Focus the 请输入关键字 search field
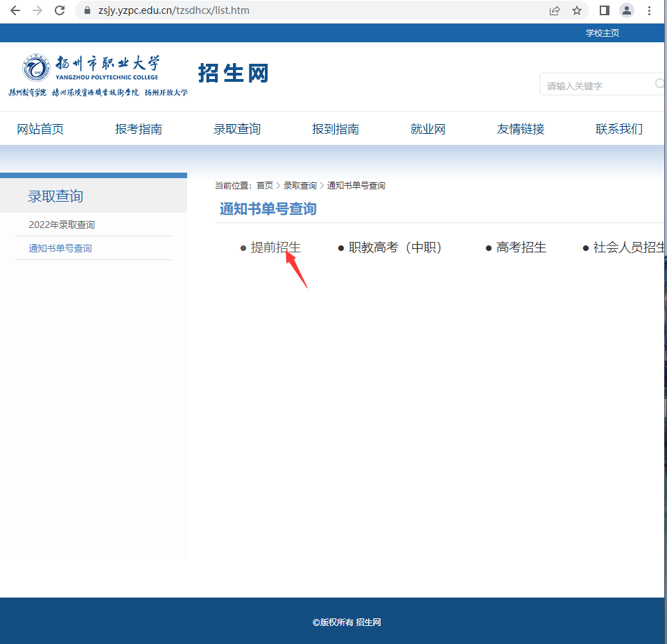This screenshot has height=644, width=667. 598,85
